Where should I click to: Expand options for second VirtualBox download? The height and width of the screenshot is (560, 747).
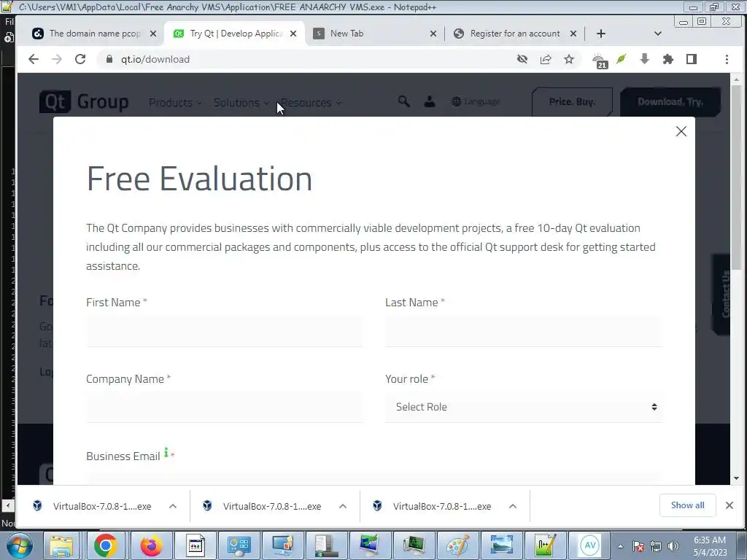(x=343, y=506)
